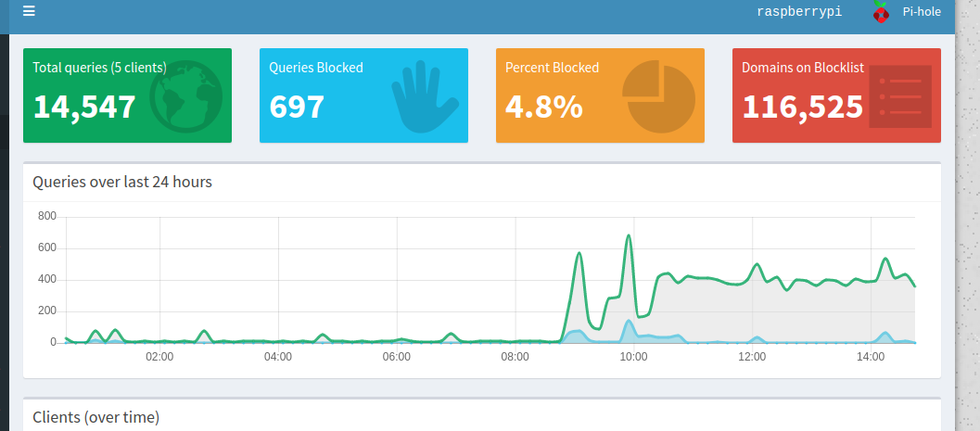The height and width of the screenshot is (431, 980).
Task: Open the Domains on Blocklist red card
Action: [x=836, y=95]
